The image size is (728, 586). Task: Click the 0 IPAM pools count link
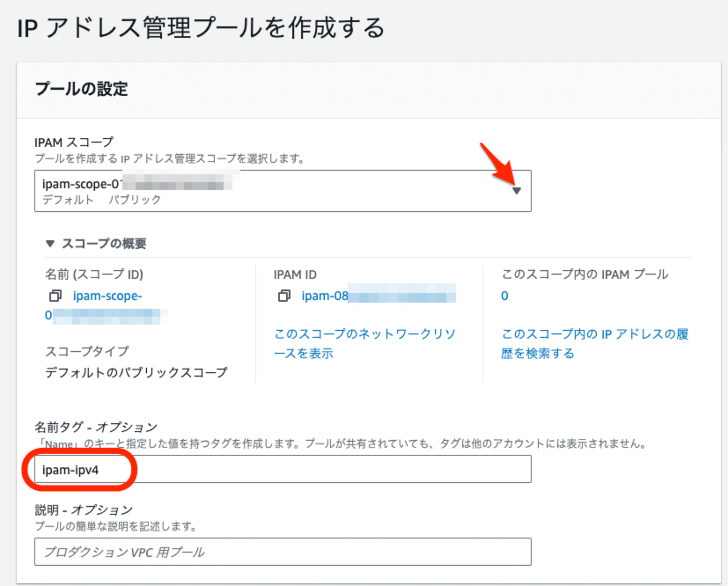click(x=505, y=296)
